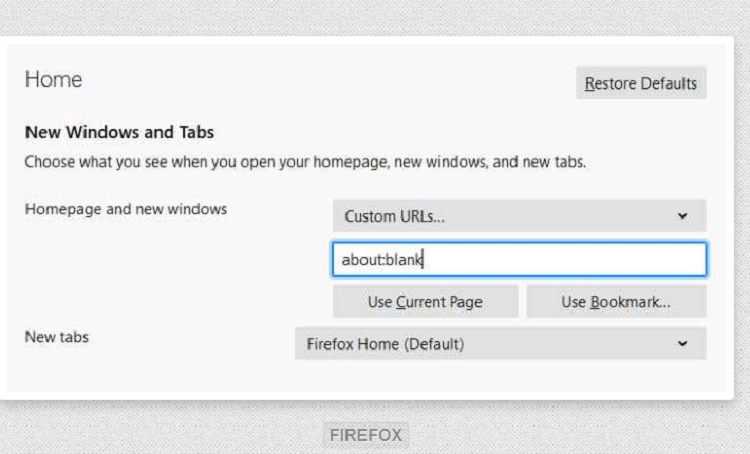This screenshot has height=454, width=750.
Task: Click the New tabs label
Action: point(56,337)
